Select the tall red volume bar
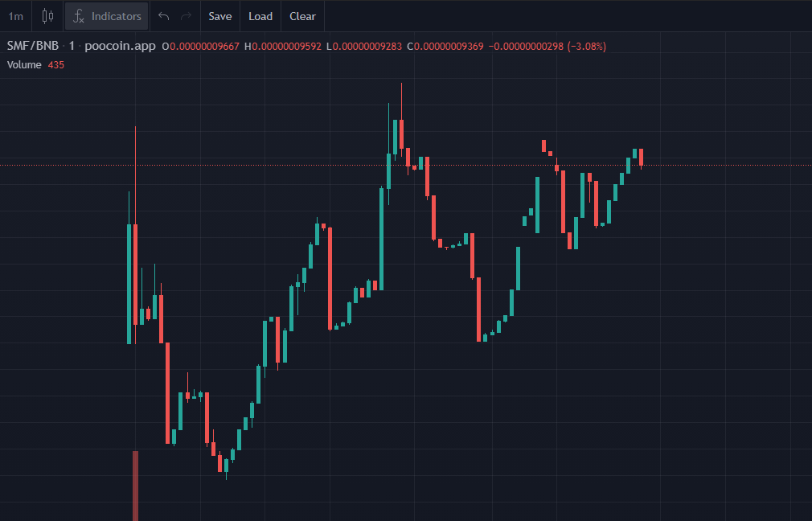The image size is (812, 521). tap(136, 486)
